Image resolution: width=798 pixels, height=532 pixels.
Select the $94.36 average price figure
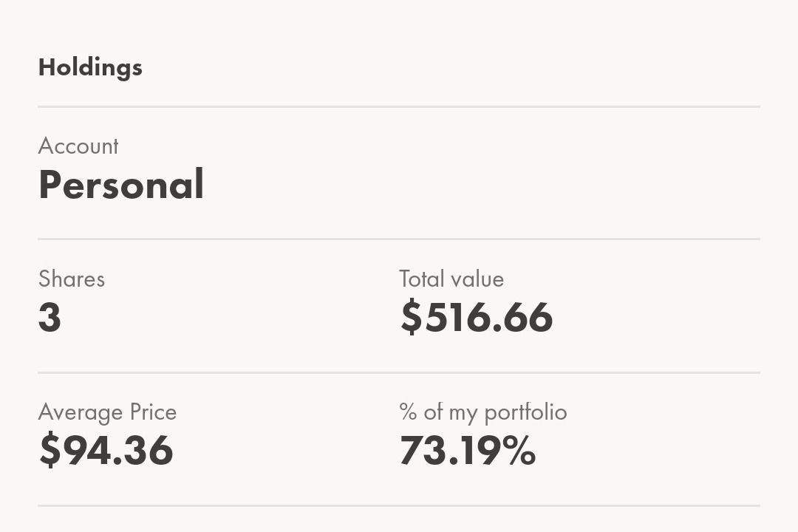pyautogui.click(x=106, y=450)
